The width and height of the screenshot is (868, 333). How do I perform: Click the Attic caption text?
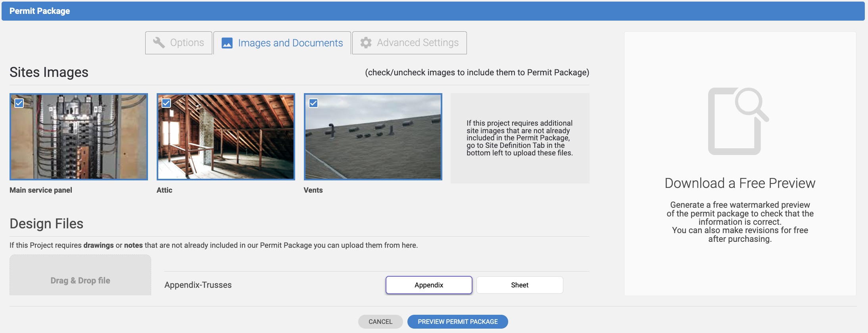(x=164, y=190)
